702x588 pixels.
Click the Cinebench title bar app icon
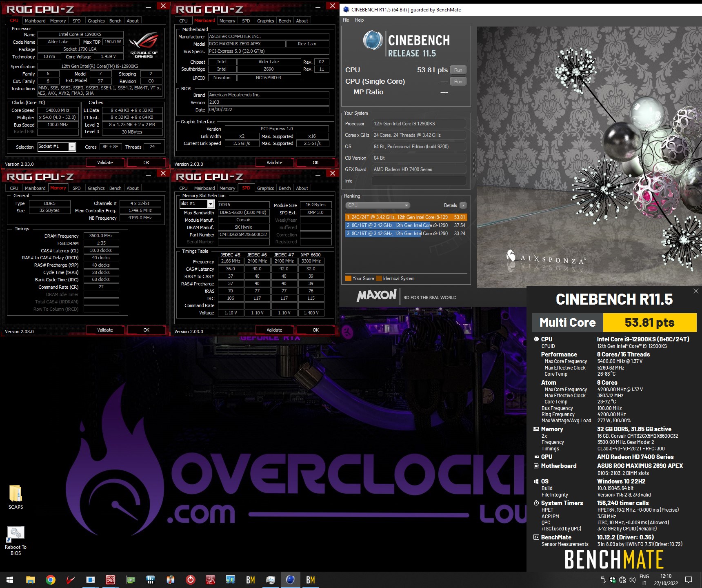click(x=346, y=9)
